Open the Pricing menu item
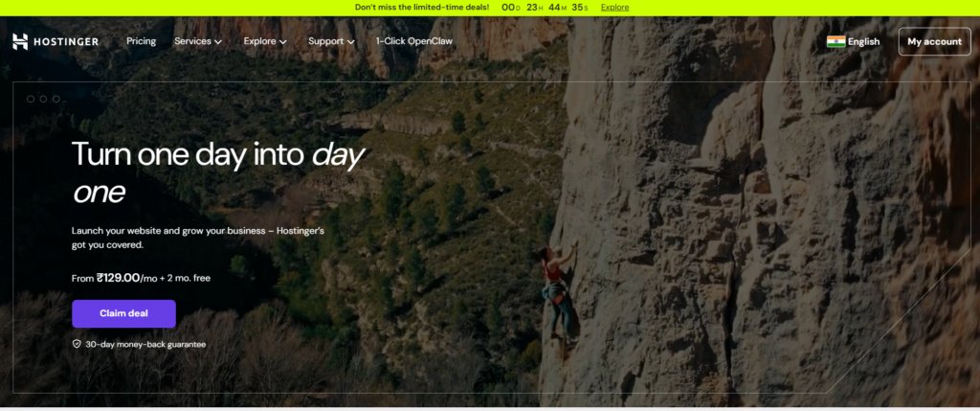The image size is (980, 411). (x=142, y=41)
